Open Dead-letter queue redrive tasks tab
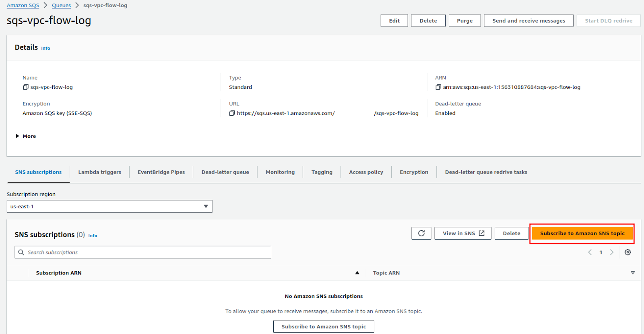Image resolution: width=644 pixels, height=334 pixels. click(x=486, y=172)
